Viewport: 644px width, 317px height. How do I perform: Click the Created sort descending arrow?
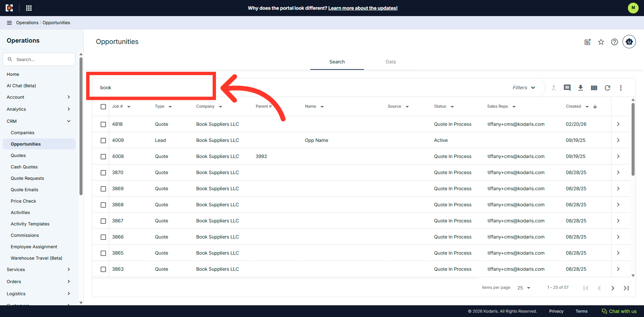[x=595, y=107]
